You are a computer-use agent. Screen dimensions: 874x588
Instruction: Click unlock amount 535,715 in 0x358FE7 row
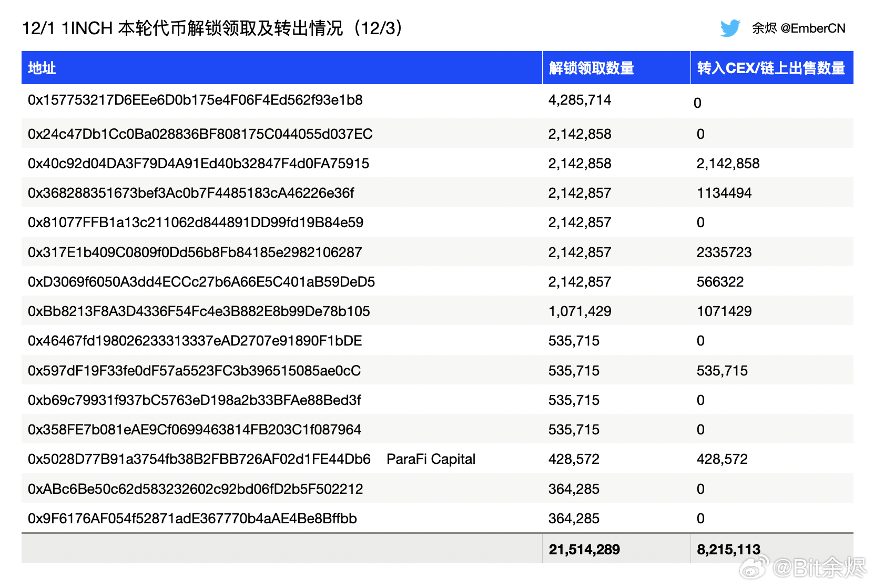point(574,430)
